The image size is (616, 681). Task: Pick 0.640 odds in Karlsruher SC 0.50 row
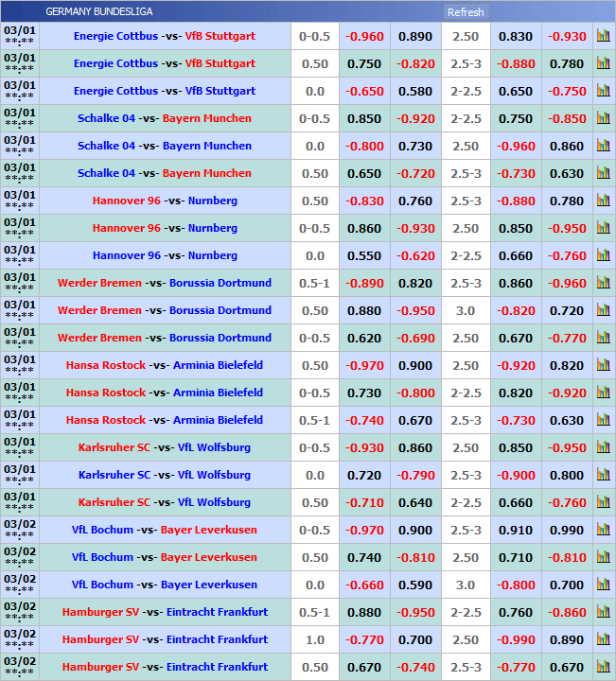click(x=415, y=502)
